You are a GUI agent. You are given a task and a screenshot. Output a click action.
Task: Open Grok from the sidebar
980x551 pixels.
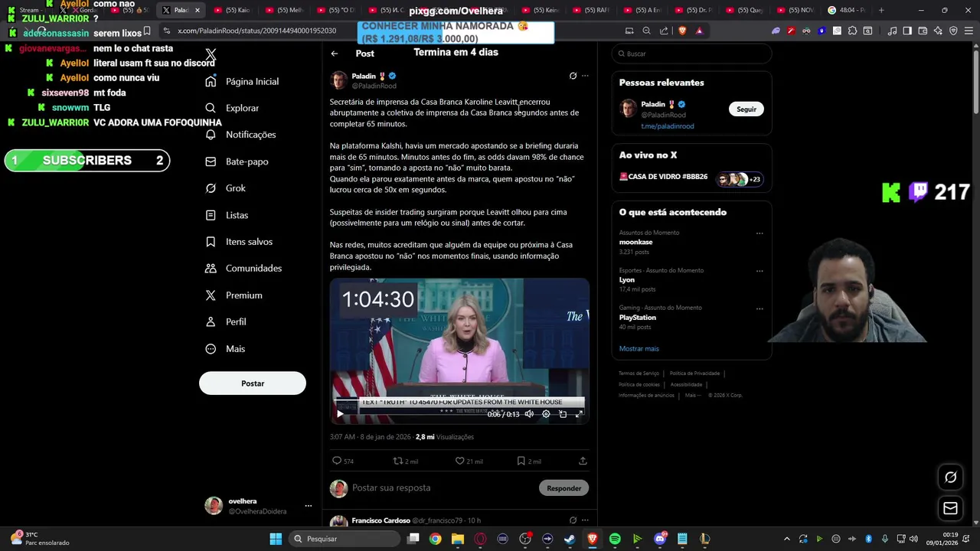[x=226, y=188]
